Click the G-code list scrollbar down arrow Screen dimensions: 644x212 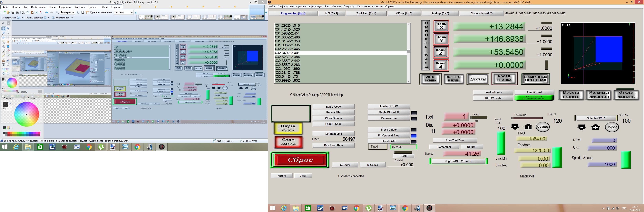click(408, 81)
